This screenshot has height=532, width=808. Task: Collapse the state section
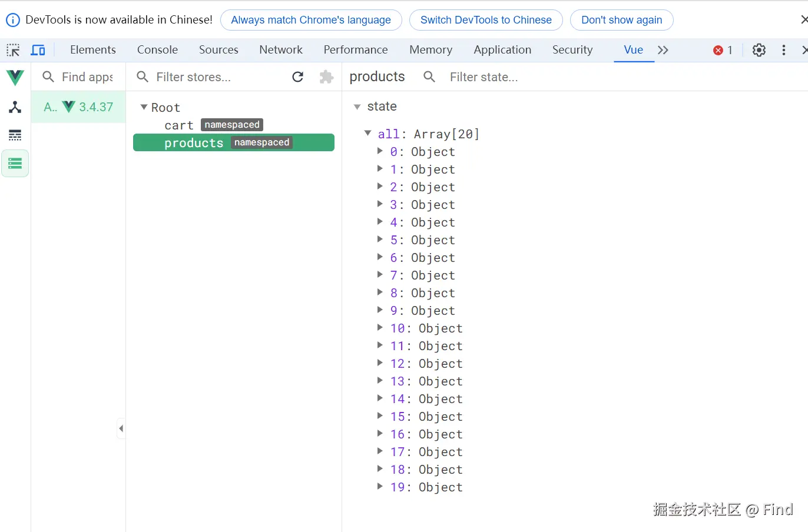(x=357, y=107)
